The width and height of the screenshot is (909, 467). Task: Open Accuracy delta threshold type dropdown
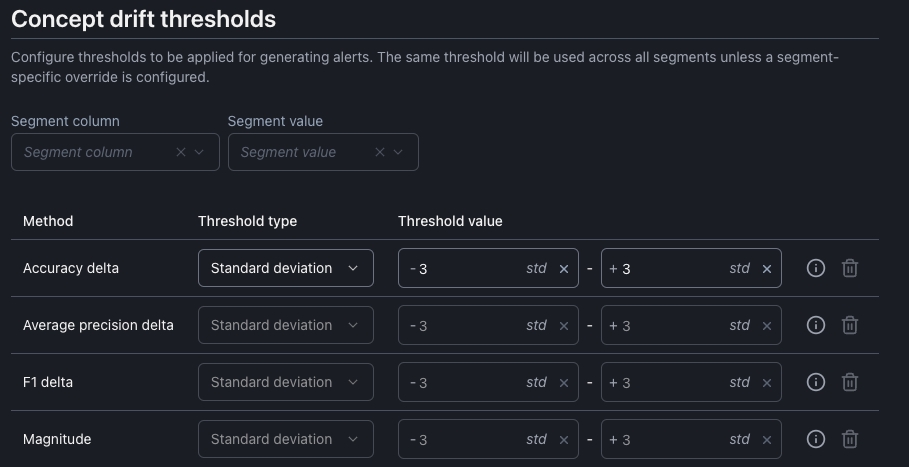click(x=285, y=268)
